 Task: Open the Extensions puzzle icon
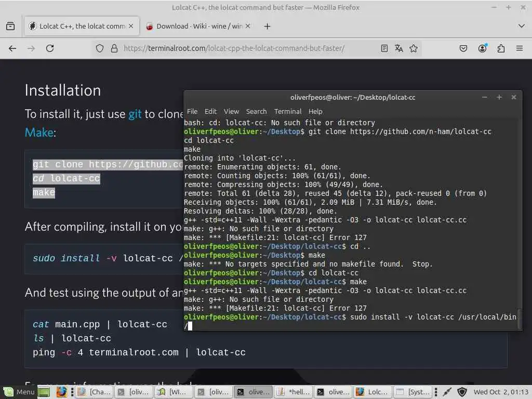tap(501, 48)
